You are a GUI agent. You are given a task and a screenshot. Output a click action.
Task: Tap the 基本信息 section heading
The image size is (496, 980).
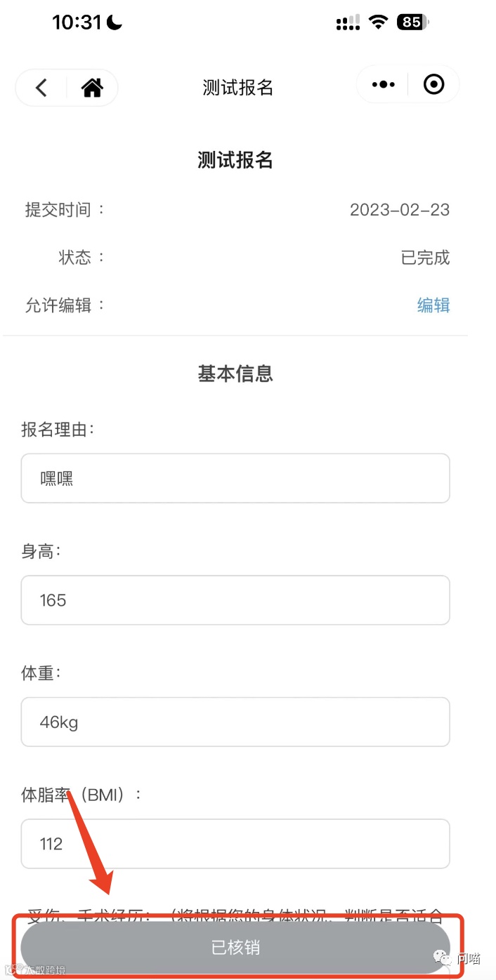coord(235,373)
